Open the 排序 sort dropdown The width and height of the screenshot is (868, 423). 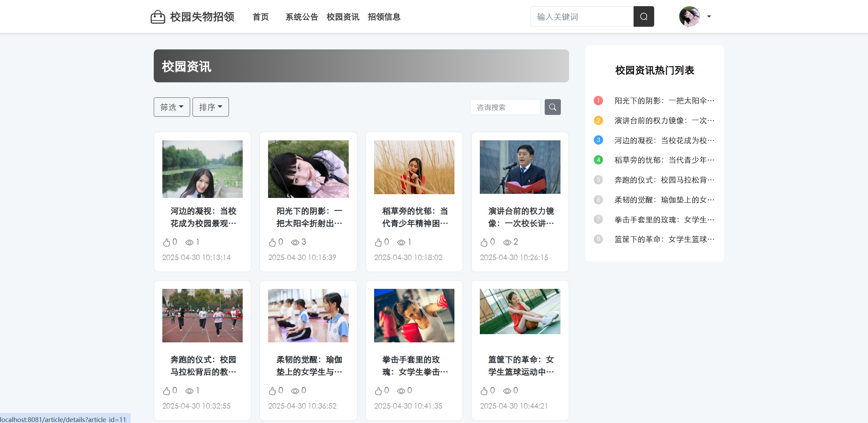click(210, 107)
